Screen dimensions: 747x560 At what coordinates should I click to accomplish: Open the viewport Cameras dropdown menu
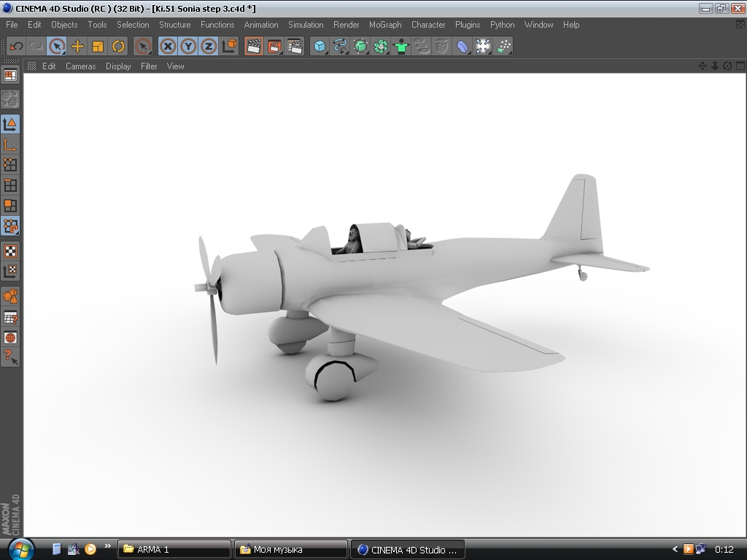(x=80, y=66)
